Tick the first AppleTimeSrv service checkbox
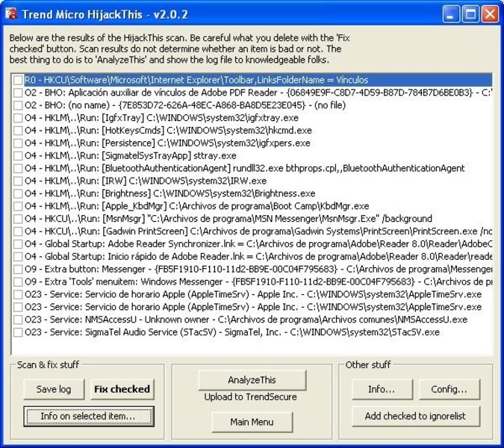The image size is (504, 448). click(18, 294)
